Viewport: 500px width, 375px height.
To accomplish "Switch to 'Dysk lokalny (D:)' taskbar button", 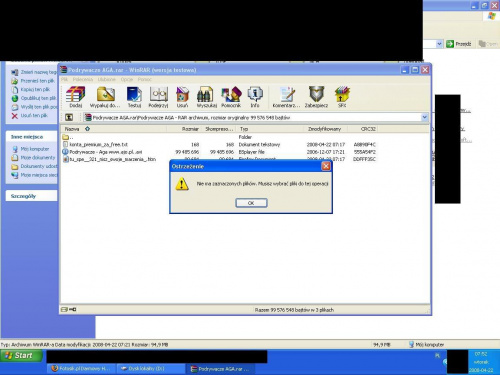I will tap(151, 368).
